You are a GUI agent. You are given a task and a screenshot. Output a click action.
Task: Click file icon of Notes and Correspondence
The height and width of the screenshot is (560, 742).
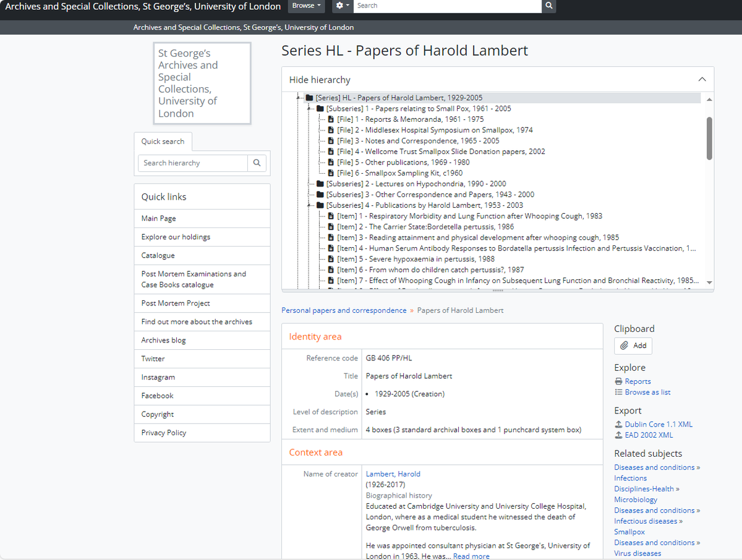point(331,141)
